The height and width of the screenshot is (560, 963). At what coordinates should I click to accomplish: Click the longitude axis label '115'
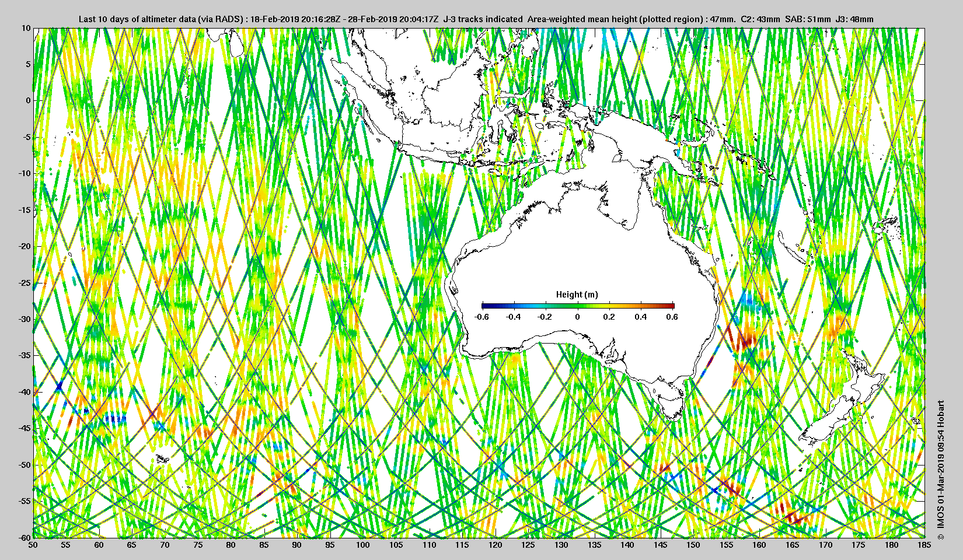(462, 545)
